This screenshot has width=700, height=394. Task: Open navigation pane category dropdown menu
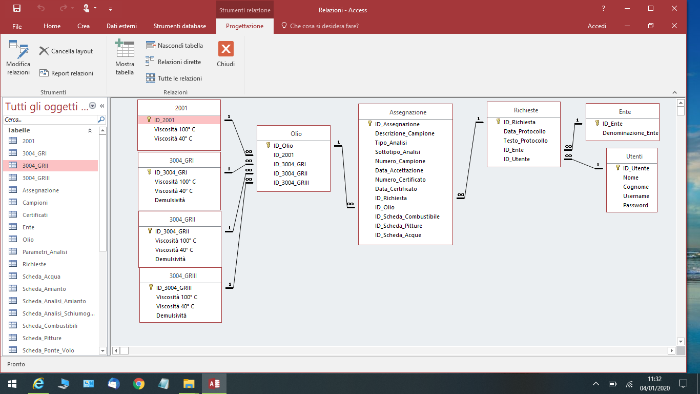(x=92, y=106)
